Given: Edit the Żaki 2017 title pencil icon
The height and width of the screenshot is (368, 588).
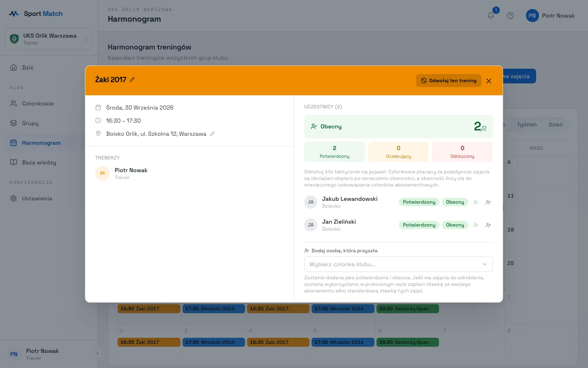Looking at the screenshot, I should (132, 80).
